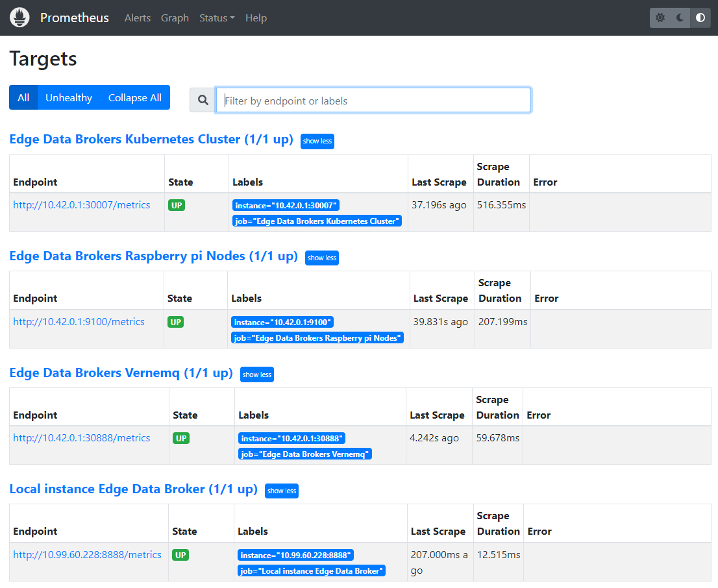Open the Prometheus home title link
The width and height of the screenshot is (718, 588).
[75, 18]
